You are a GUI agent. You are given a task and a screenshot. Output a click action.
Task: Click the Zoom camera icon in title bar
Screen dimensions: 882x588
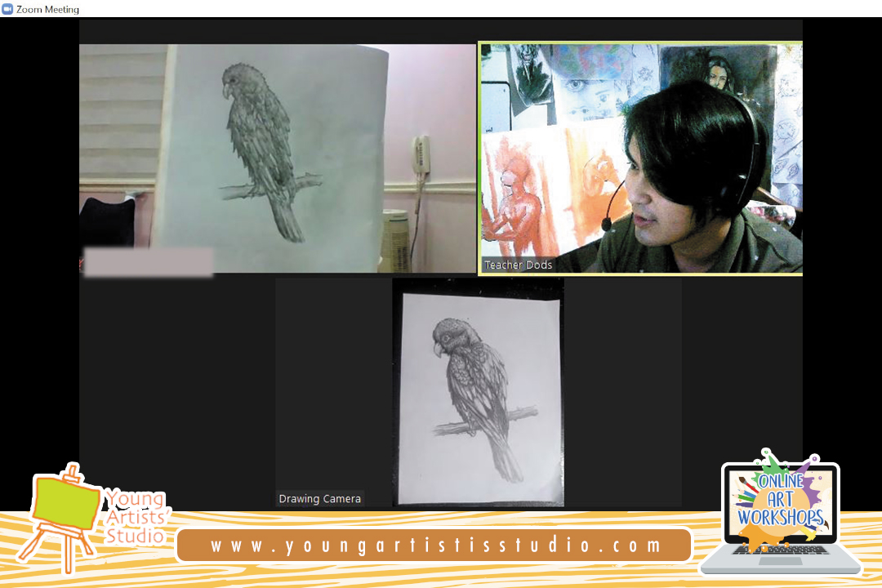tap(7, 9)
